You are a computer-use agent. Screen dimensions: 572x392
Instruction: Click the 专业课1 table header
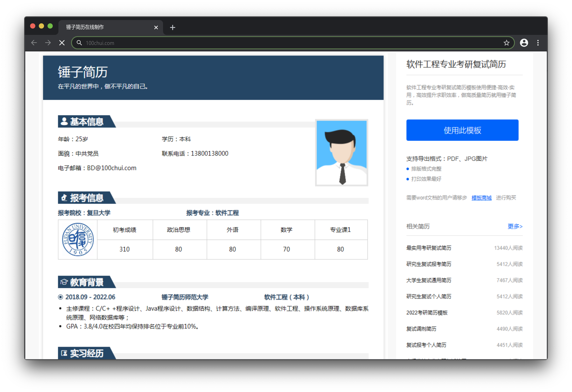pyautogui.click(x=340, y=230)
